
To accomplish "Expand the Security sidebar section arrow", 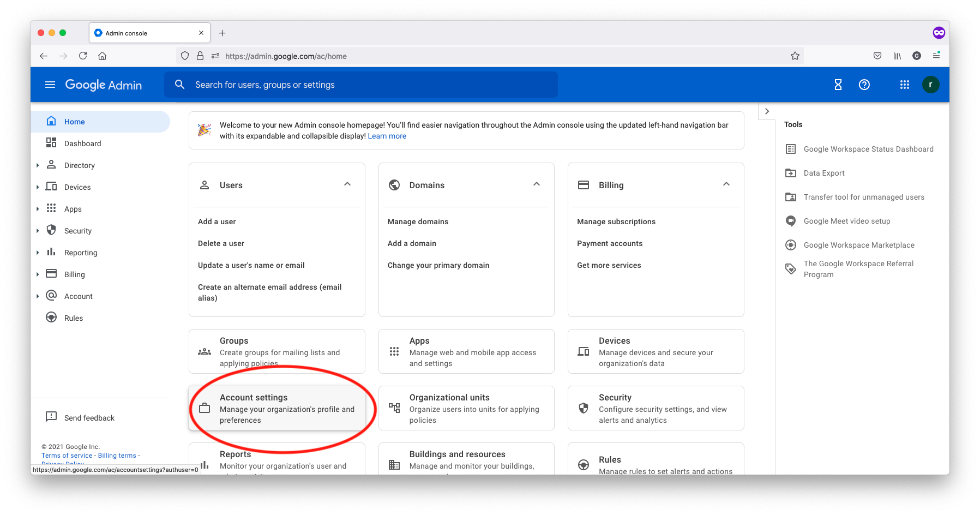I will pyautogui.click(x=38, y=231).
